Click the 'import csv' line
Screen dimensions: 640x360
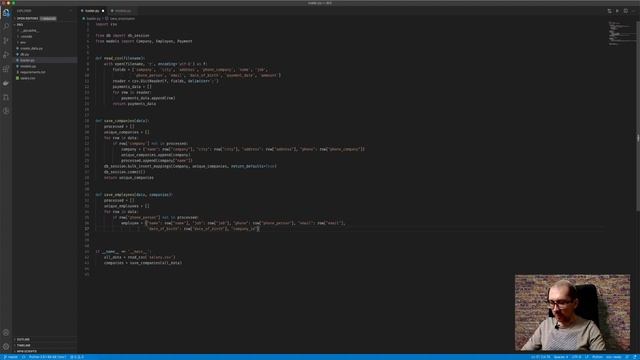106,24
